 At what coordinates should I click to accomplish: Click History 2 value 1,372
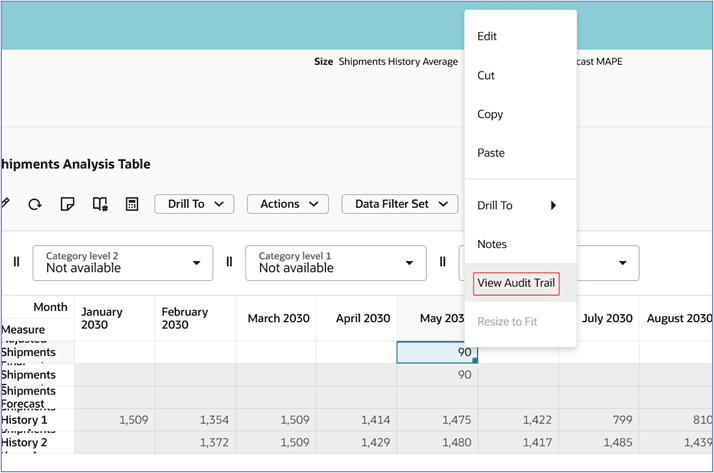coord(195,442)
